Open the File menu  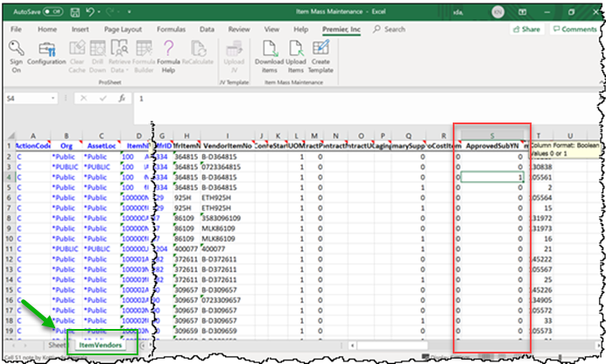click(16, 29)
